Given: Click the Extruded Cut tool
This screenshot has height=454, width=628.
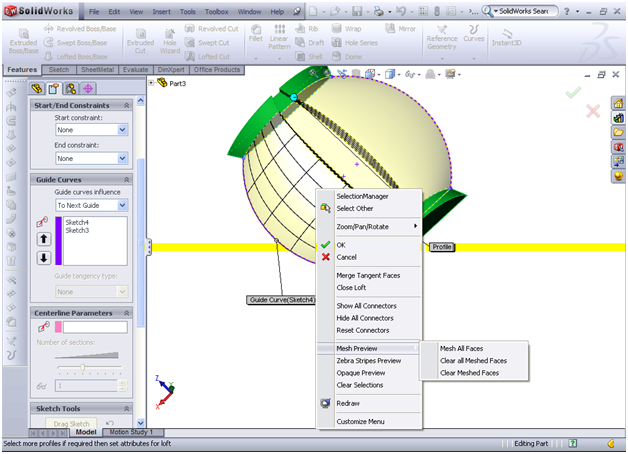Looking at the screenshot, I should 141,41.
